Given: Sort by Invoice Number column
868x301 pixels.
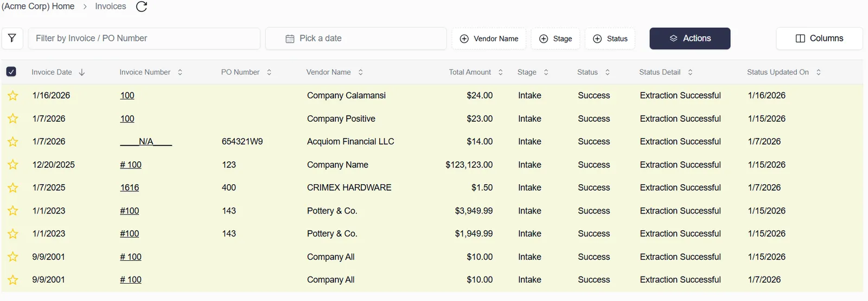Looking at the screenshot, I should 151,72.
